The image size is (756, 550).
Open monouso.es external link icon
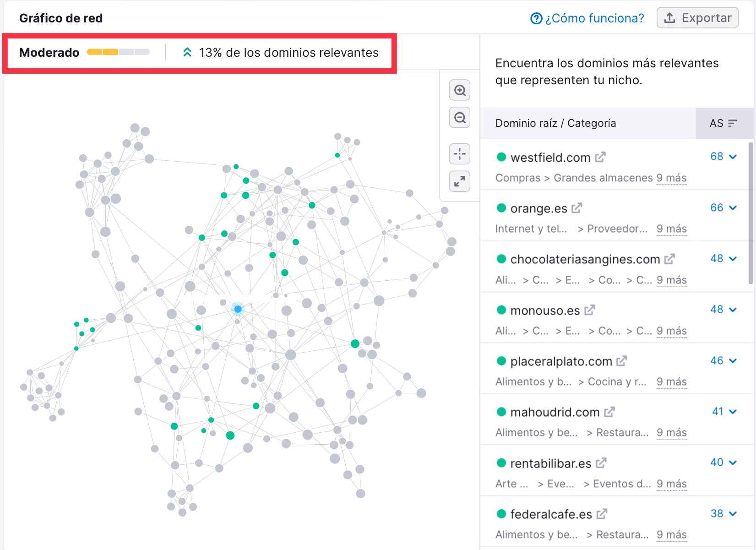pyautogui.click(x=590, y=310)
